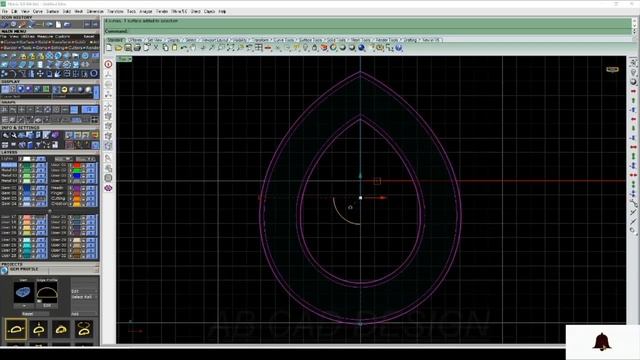Click the Gem Profile round blue icon
The image size is (640, 360).
(4, 270)
